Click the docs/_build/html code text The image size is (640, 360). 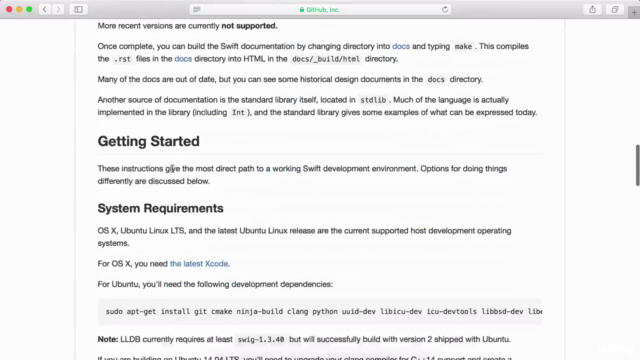point(326,59)
